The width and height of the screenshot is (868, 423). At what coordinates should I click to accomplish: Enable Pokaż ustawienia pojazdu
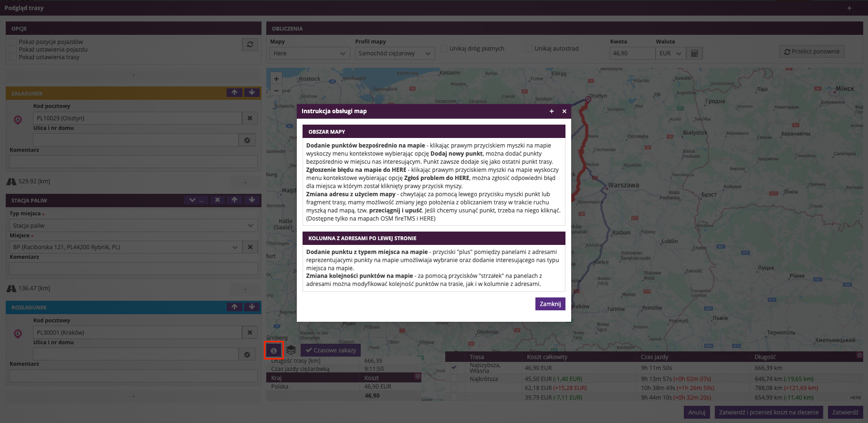tap(13, 50)
